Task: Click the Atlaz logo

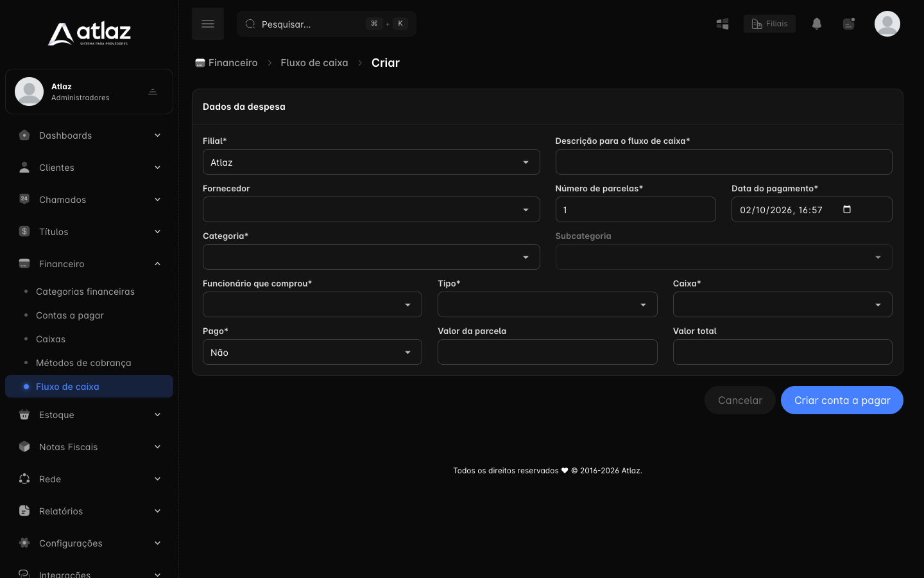Action: 89,33
